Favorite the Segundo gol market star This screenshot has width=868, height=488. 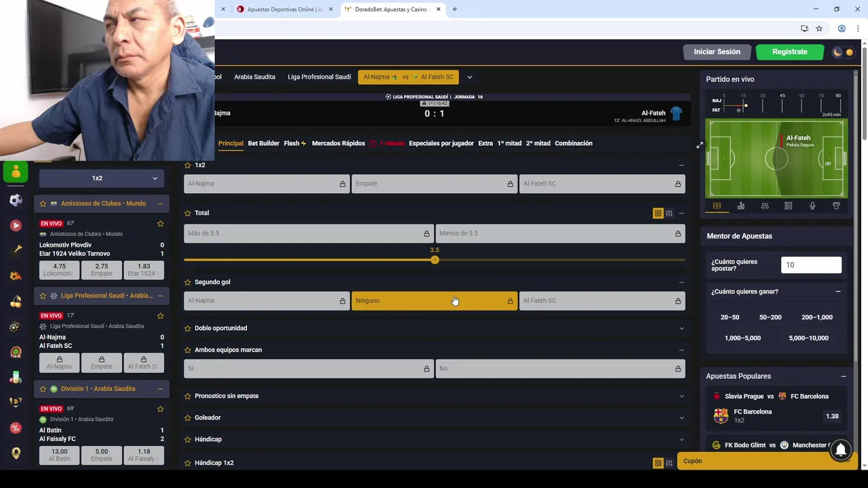(188, 282)
